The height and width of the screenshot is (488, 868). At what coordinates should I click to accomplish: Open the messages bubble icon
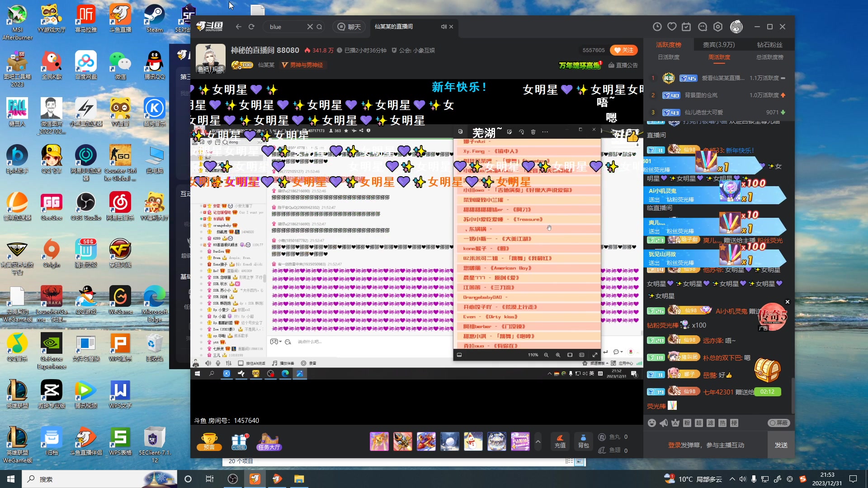pyautogui.click(x=702, y=27)
